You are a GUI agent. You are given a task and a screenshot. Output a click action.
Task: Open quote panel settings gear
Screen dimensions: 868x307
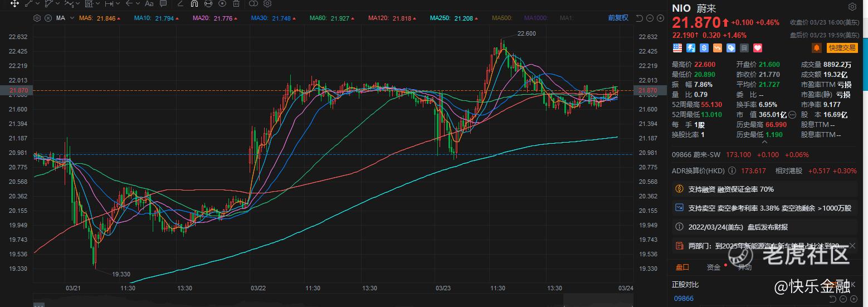tap(852, 7)
